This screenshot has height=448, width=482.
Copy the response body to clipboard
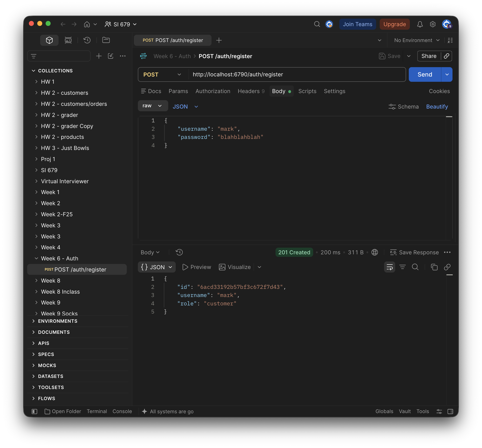pyautogui.click(x=434, y=267)
